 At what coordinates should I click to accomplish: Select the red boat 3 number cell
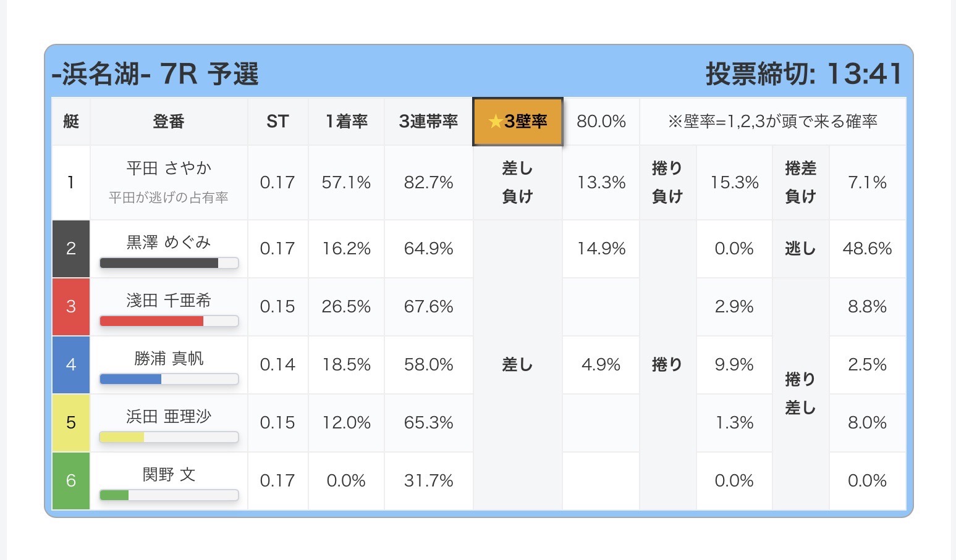[x=71, y=307]
